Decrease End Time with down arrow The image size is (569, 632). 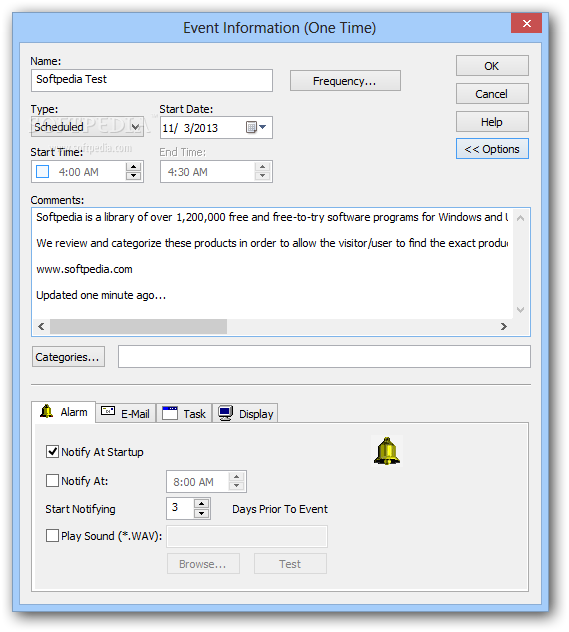pos(262,176)
